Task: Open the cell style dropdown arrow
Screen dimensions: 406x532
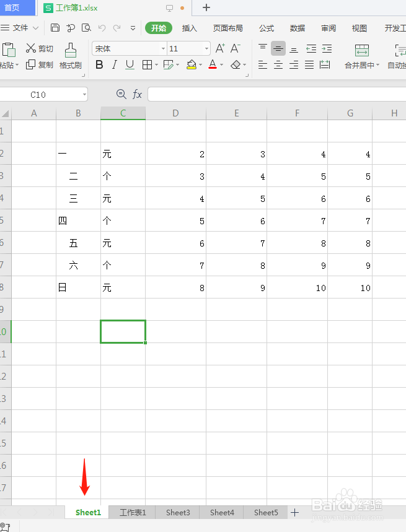Action: click(x=177, y=64)
